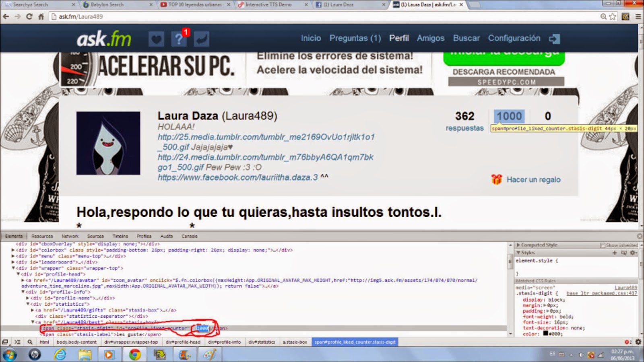Open Internet Explorer from the taskbar
644x362 pixels.
point(60,354)
